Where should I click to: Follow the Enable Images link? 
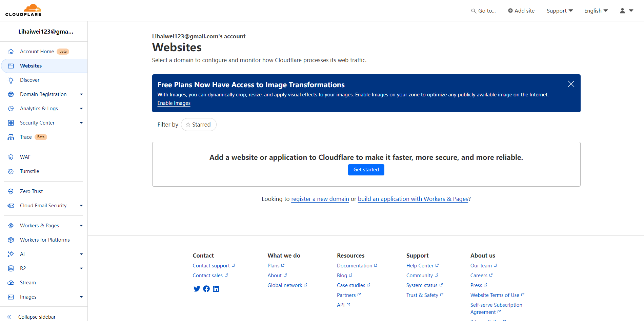pyautogui.click(x=174, y=103)
